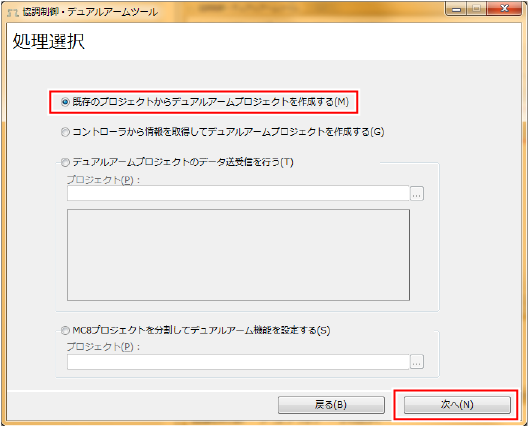The width and height of the screenshot is (528, 426).
Task: Minimize the dual-arm tool window
Action: (456, 9)
